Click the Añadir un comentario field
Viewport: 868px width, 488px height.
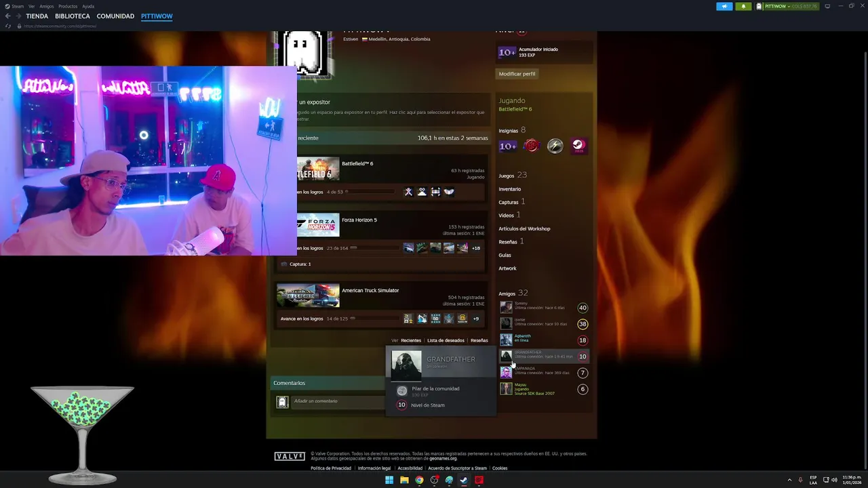339,402
